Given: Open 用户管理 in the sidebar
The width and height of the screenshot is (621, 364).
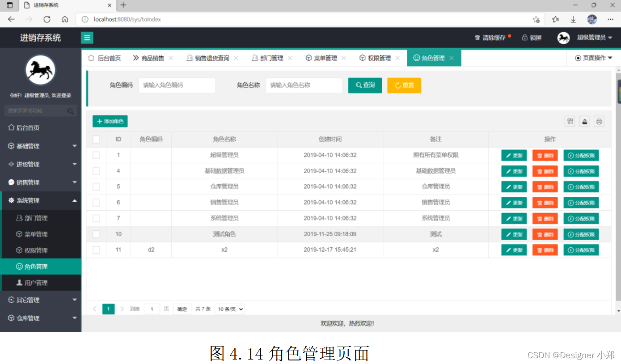Looking at the screenshot, I should click(41, 283).
